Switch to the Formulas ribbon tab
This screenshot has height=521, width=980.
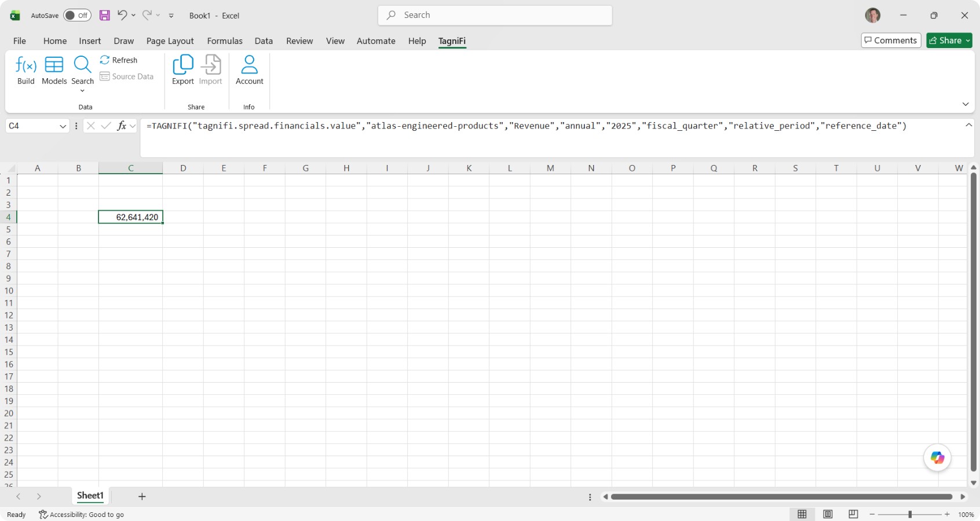coord(225,41)
